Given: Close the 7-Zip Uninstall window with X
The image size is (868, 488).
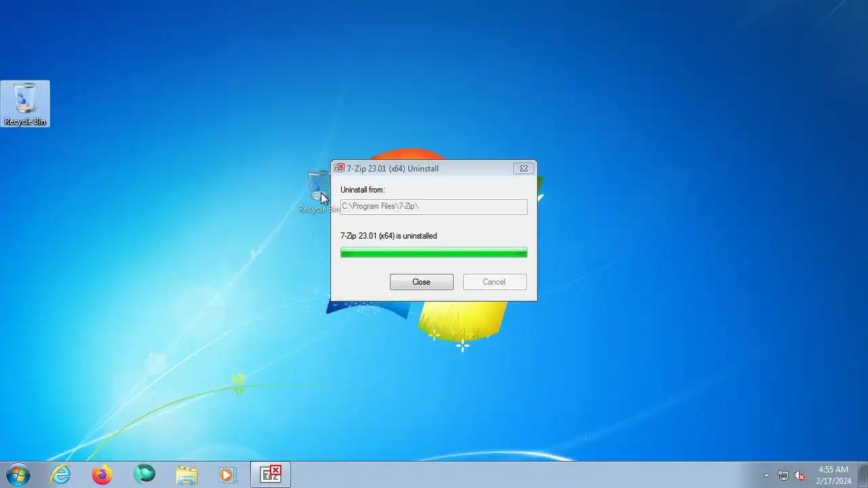Looking at the screenshot, I should click(x=524, y=168).
